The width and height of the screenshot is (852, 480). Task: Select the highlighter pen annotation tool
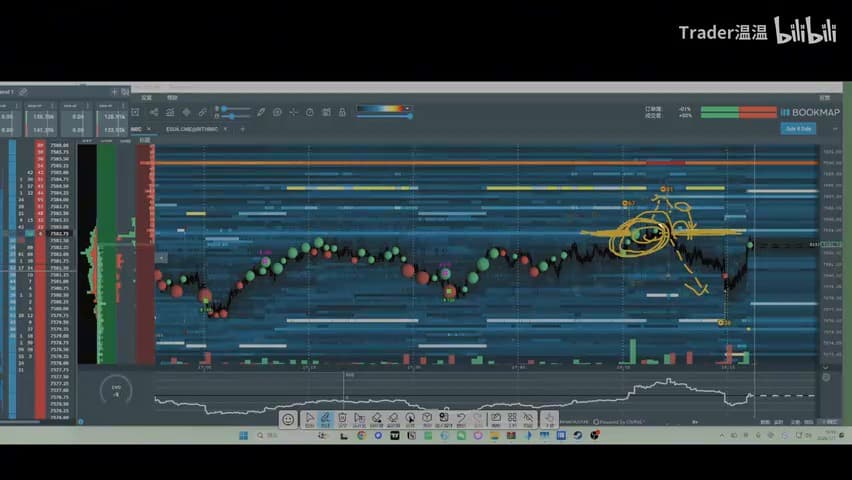(325, 419)
